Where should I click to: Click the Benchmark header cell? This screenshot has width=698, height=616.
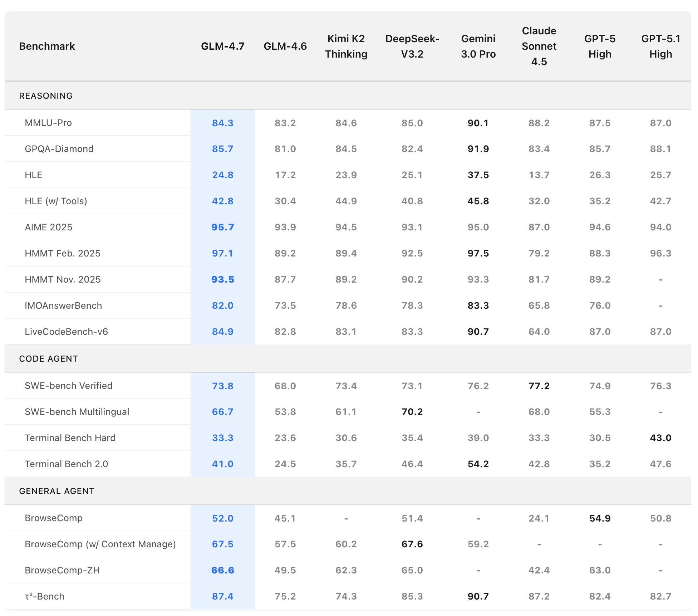47,46
